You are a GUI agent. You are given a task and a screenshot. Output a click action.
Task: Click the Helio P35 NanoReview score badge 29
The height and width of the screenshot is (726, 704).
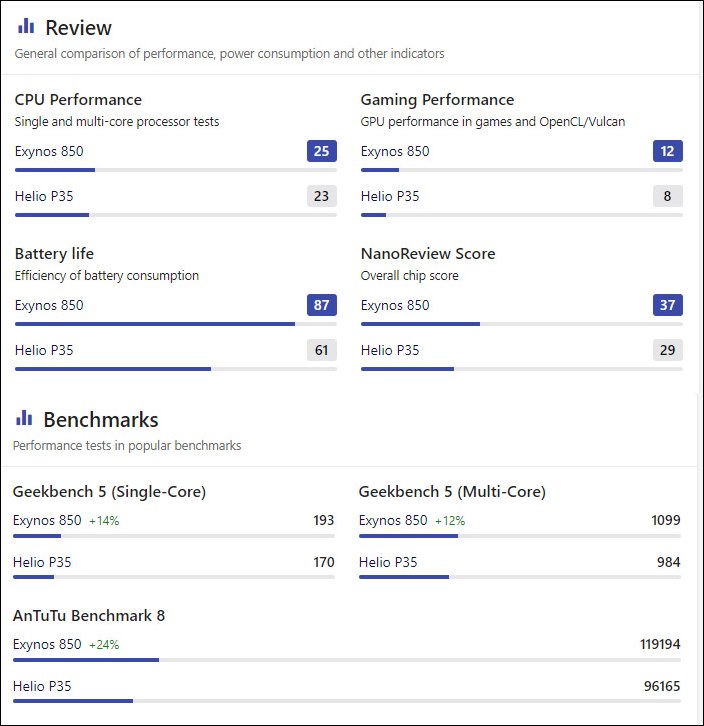pos(667,350)
